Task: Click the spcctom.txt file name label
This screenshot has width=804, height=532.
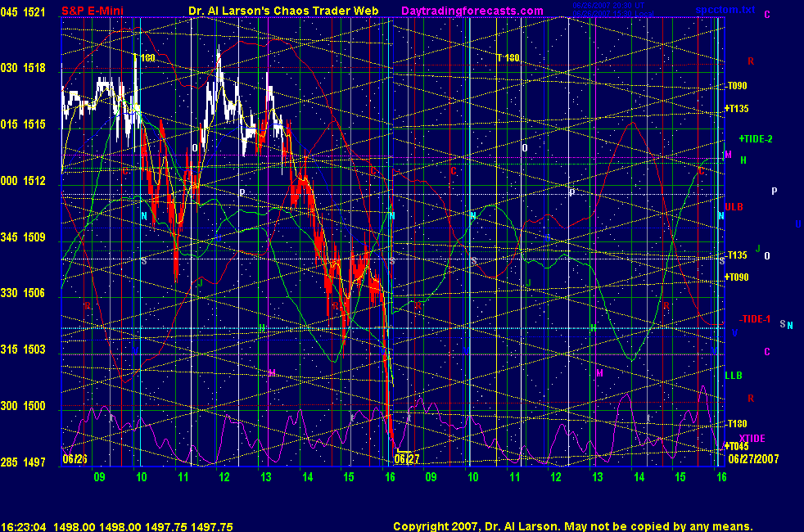Action: pyautogui.click(x=725, y=10)
